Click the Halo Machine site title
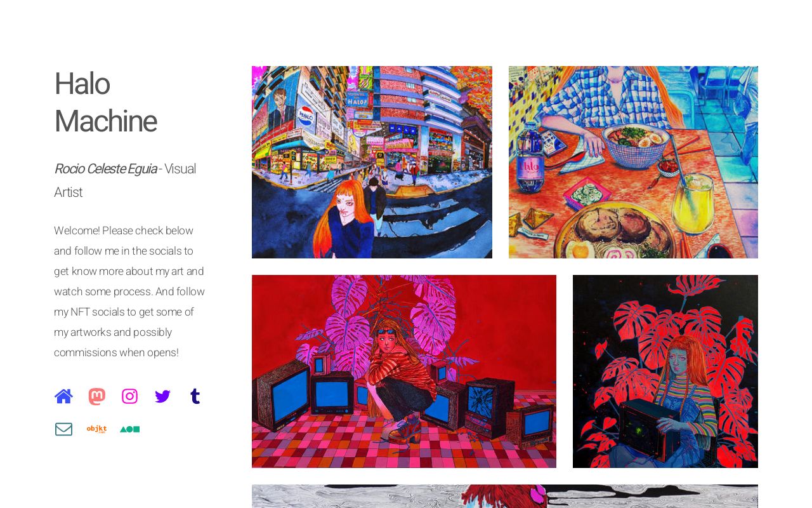Image resolution: width=812 pixels, height=508 pixels. (x=105, y=102)
